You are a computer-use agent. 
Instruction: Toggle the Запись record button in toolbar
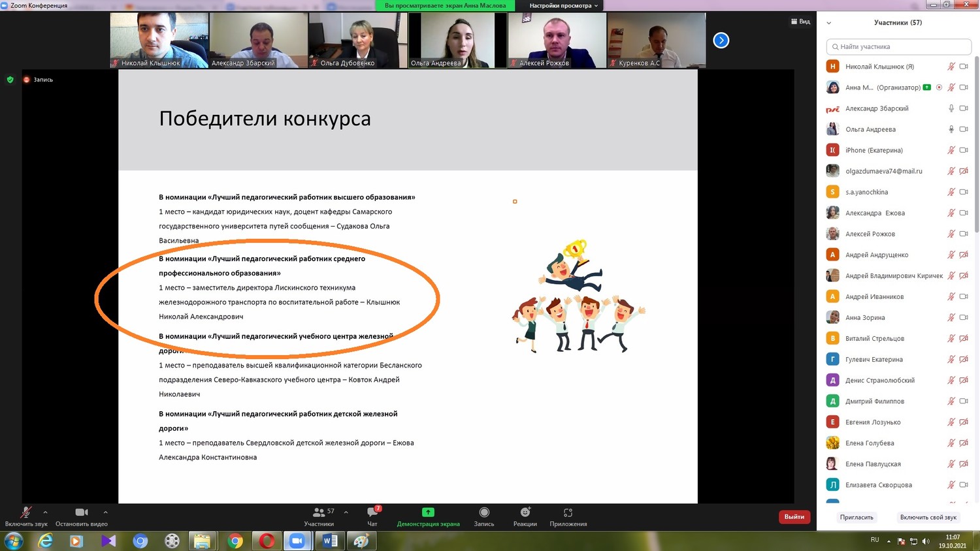point(484,516)
